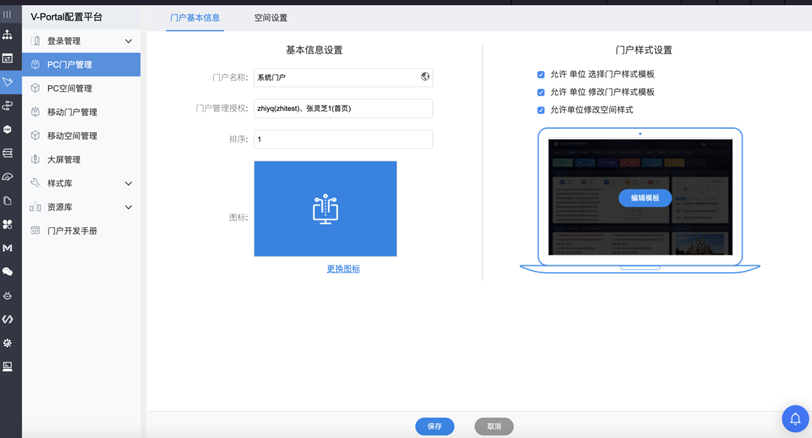The height and width of the screenshot is (438, 812).
Task: Uncheck 允许单位修改空间样式 checkbox
Action: tap(541, 110)
